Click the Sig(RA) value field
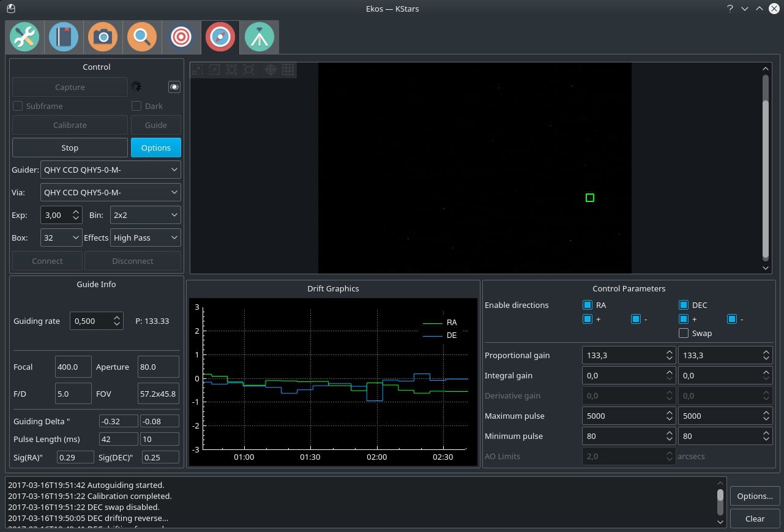The width and height of the screenshot is (784, 532). tap(75, 457)
